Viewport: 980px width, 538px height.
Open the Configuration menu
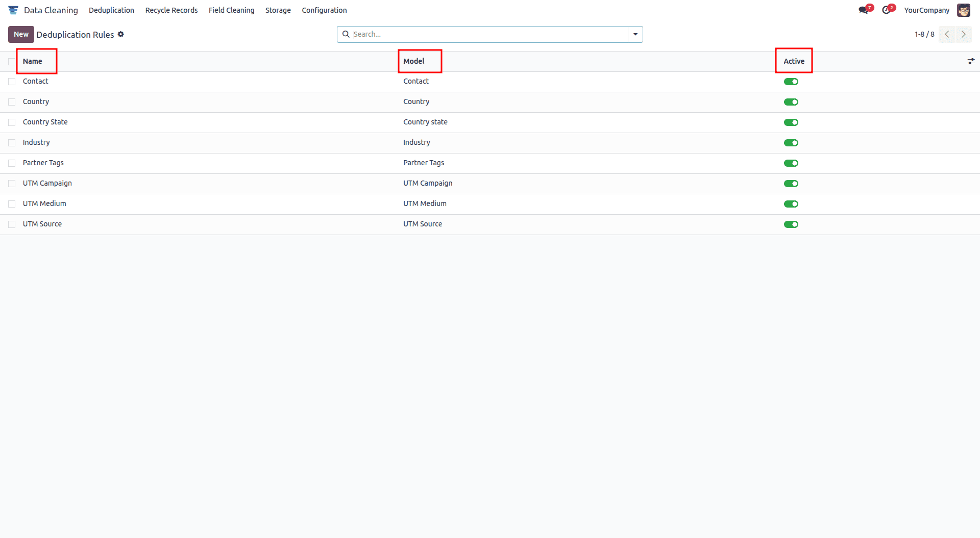[324, 10]
